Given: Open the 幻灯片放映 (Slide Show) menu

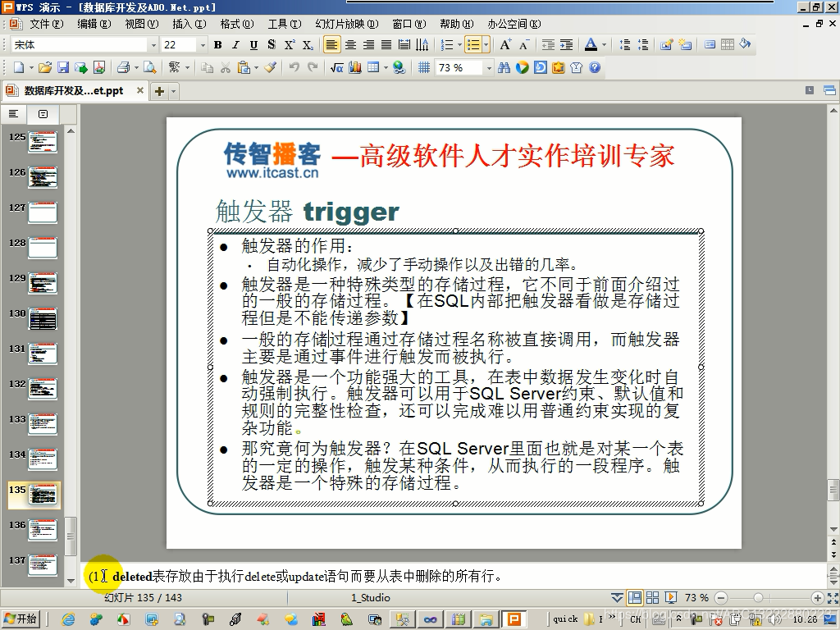Looking at the screenshot, I should coord(347,24).
